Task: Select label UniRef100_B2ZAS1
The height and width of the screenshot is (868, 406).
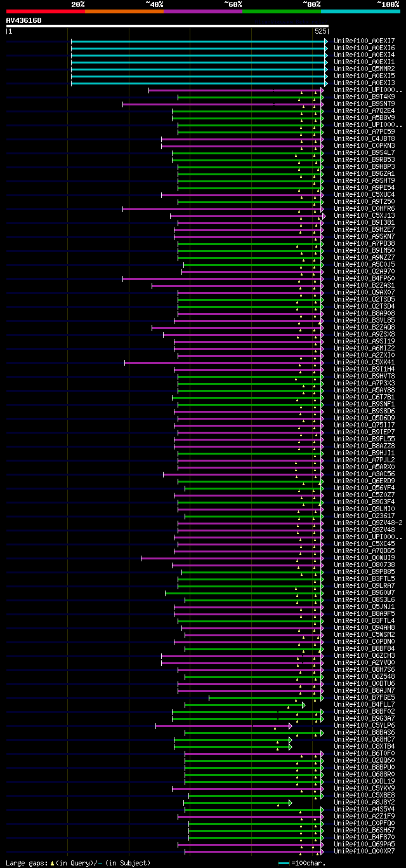Action: (x=364, y=285)
